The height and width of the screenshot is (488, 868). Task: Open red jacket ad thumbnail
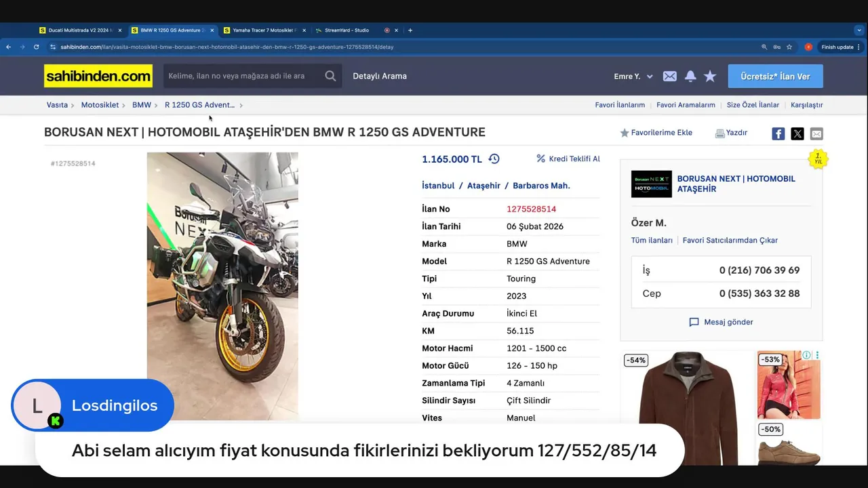(x=788, y=385)
